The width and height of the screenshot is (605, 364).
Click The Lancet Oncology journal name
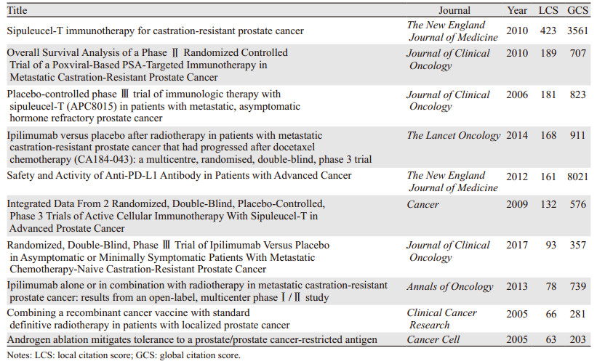[454, 135]
